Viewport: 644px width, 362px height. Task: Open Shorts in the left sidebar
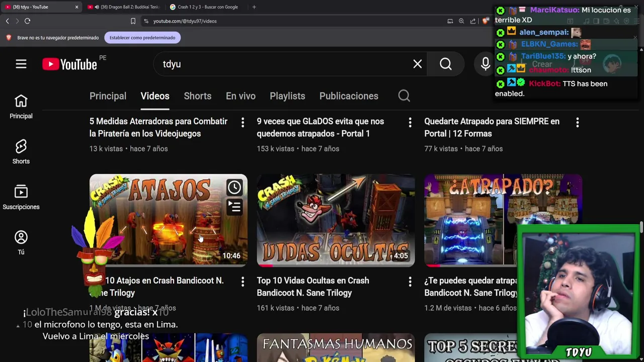click(21, 152)
